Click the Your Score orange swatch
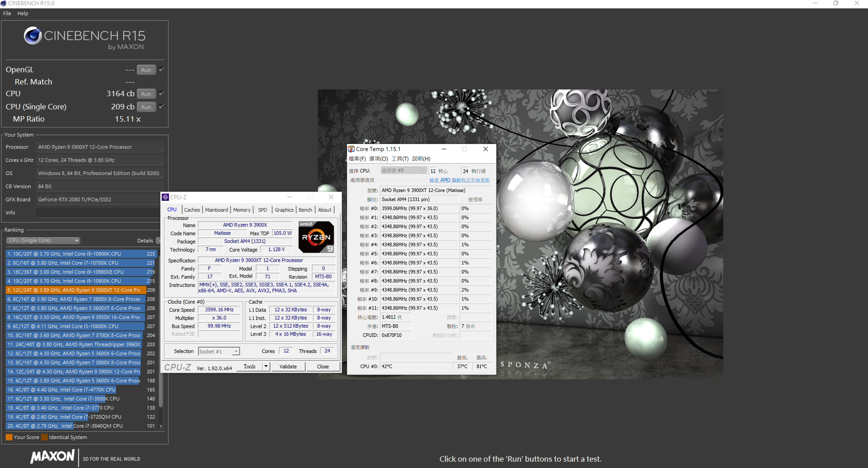 point(9,437)
